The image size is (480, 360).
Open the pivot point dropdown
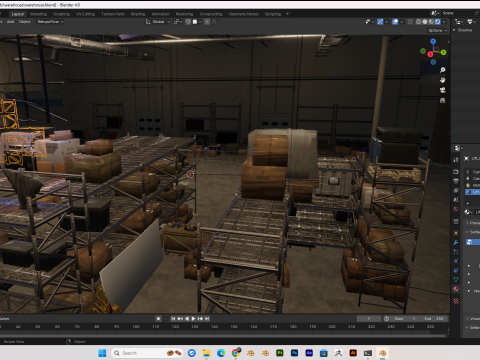pyautogui.click(x=178, y=22)
